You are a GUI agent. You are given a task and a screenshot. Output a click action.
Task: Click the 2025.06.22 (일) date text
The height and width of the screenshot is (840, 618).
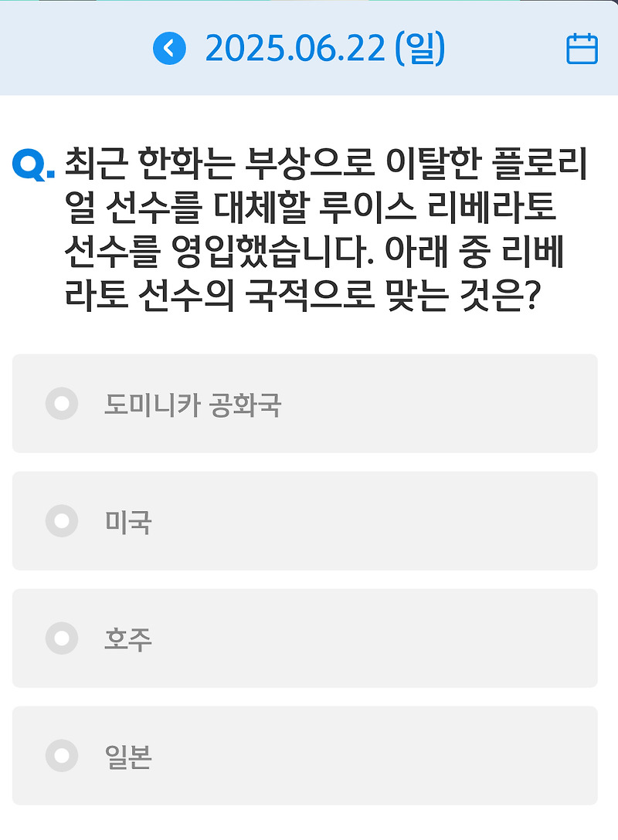[x=324, y=49]
